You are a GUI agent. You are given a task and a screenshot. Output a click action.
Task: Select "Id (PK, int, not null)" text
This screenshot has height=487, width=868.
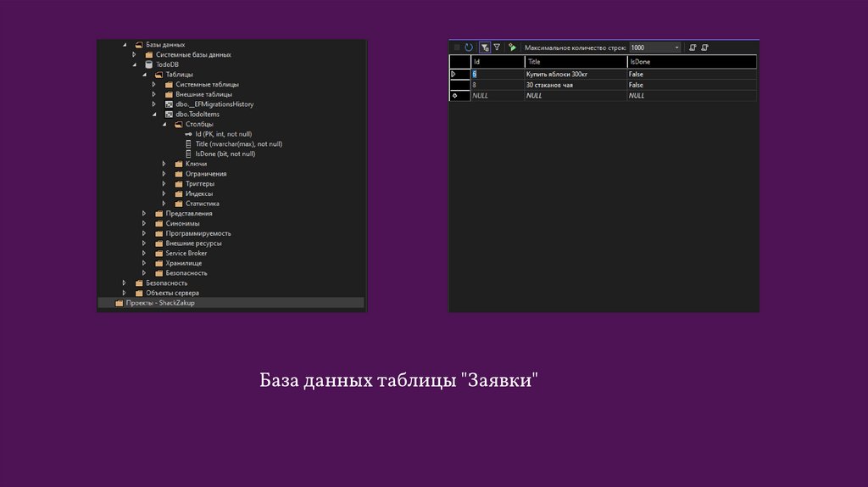click(x=224, y=134)
